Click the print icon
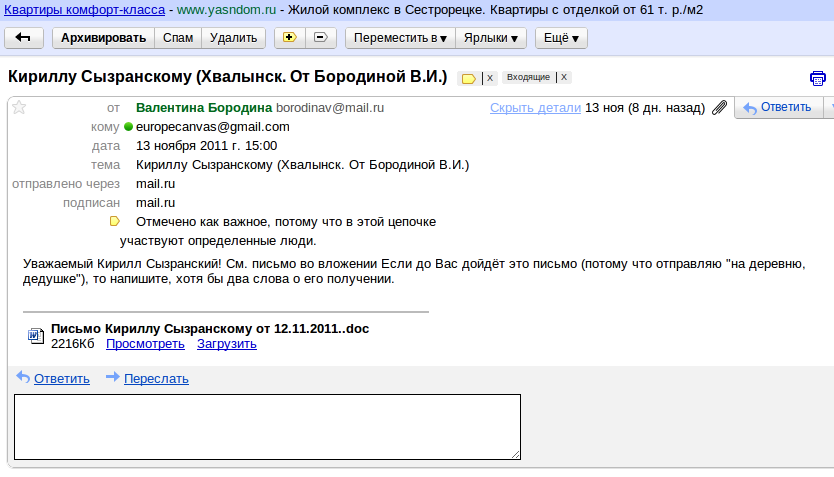 pyautogui.click(x=817, y=78)
